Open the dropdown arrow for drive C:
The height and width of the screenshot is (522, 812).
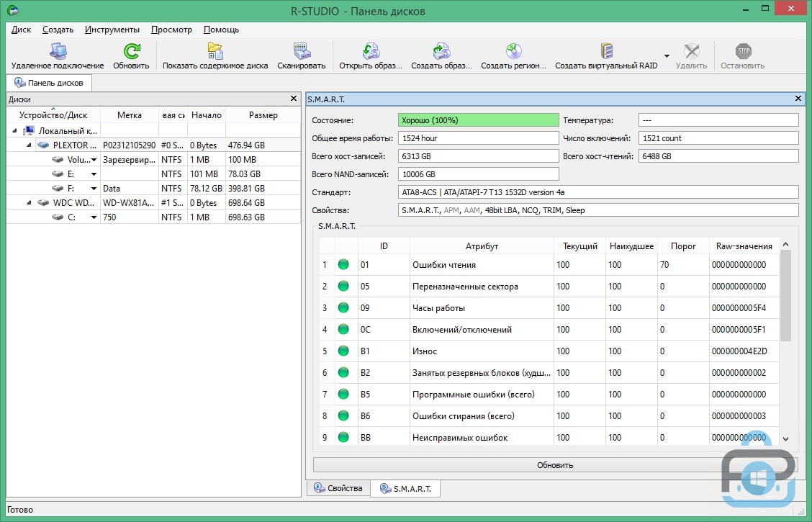[x=94, y=217]
